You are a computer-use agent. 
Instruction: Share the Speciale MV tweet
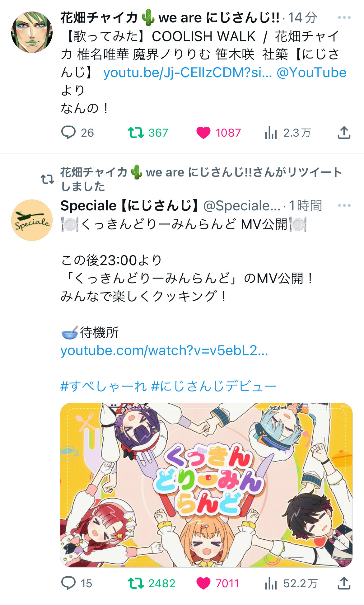tap(344, 583)
